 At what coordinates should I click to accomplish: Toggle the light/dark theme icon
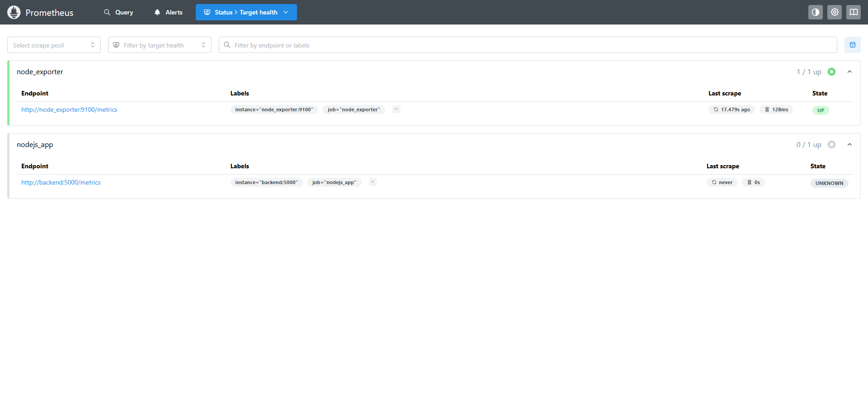coord(816,12)
